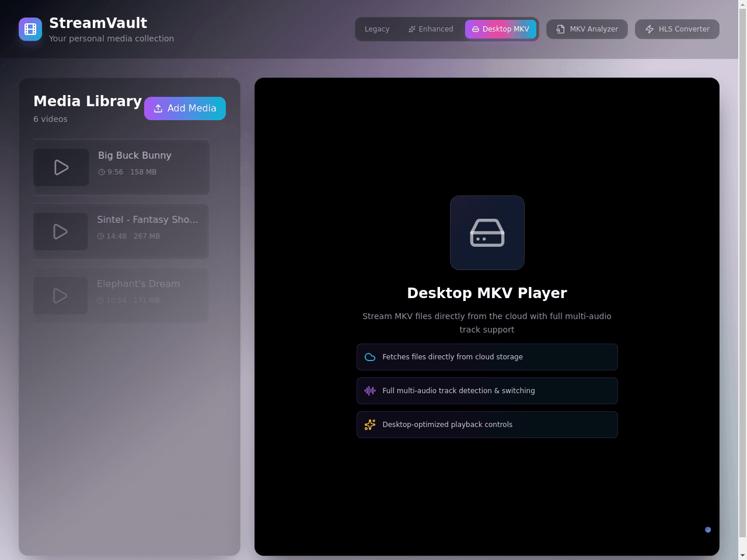
Task: Click the Add Media upload button
Action: coord(185,108)
